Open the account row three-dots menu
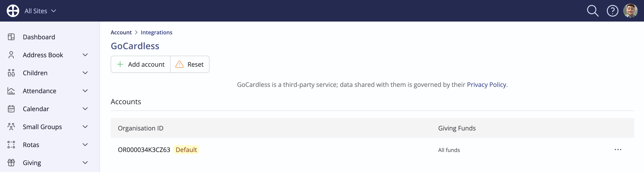Viewport: 644px width, 172px height. click(618, 150)
